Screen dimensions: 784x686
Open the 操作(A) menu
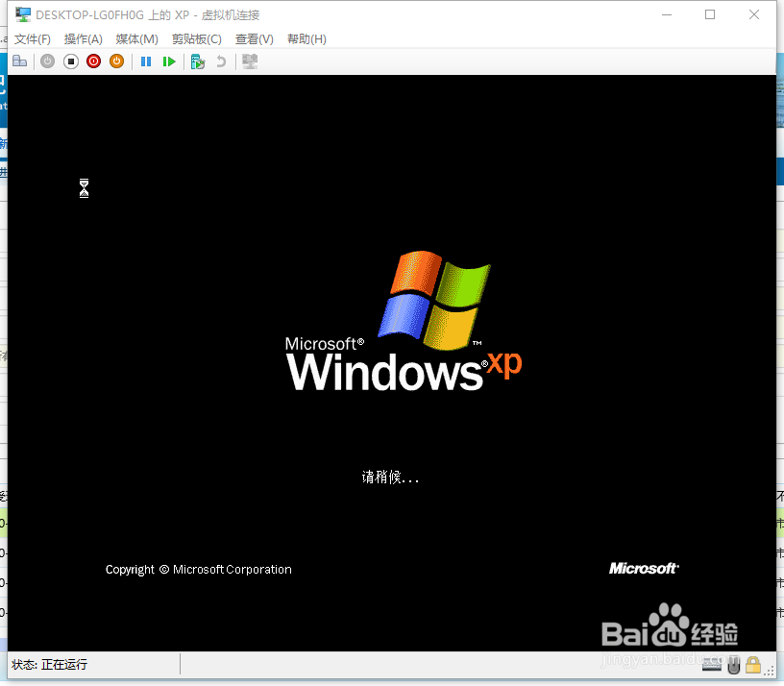click(83, 39)
